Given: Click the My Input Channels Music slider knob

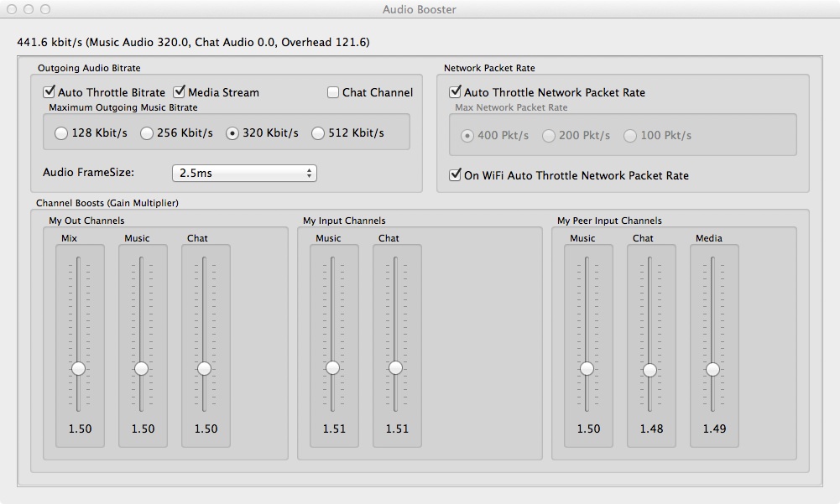Looking at the screenshot, I should (332, 367).
